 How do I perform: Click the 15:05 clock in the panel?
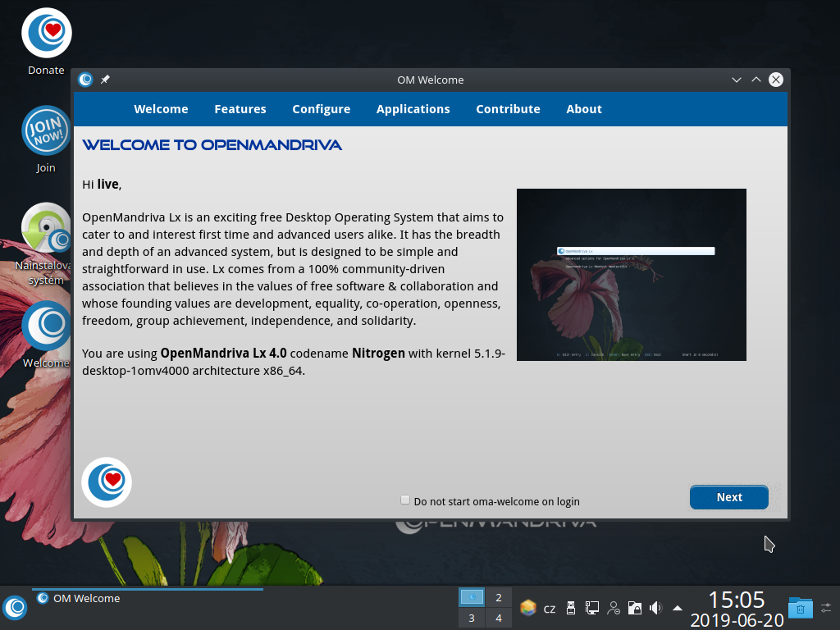tap(737, 600)
